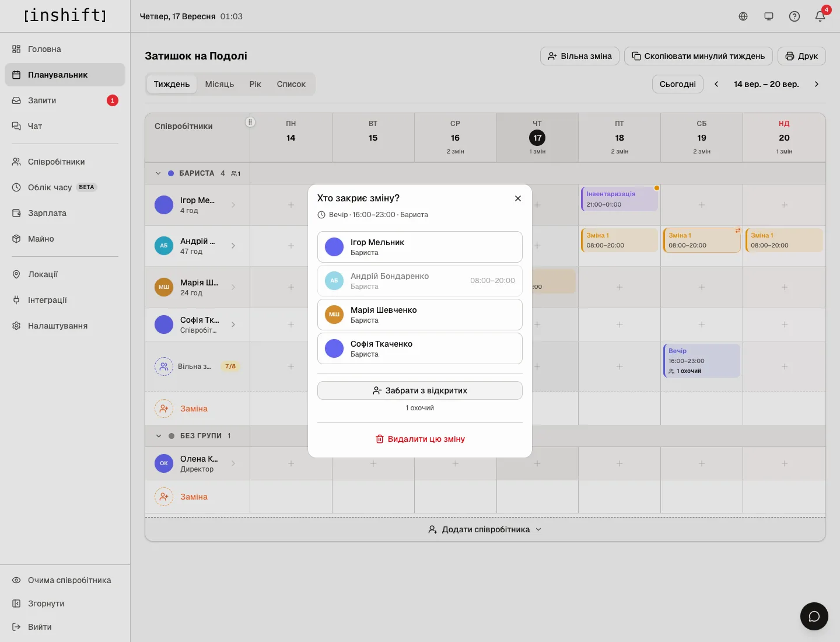Image resolution: width=840 pixels, height=642 pixels.
Task: Expand Додати співробітника dropdown
Action: [x=485, y=529]
